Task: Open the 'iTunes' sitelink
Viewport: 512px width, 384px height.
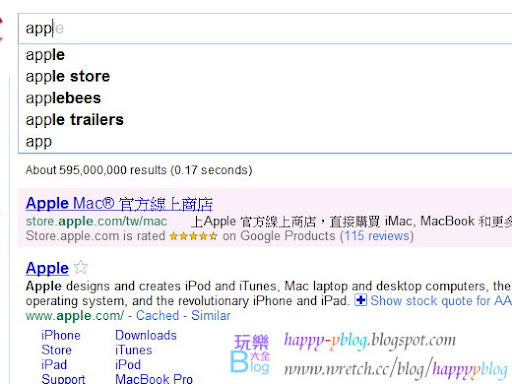Action: click(x=133, y=350)
